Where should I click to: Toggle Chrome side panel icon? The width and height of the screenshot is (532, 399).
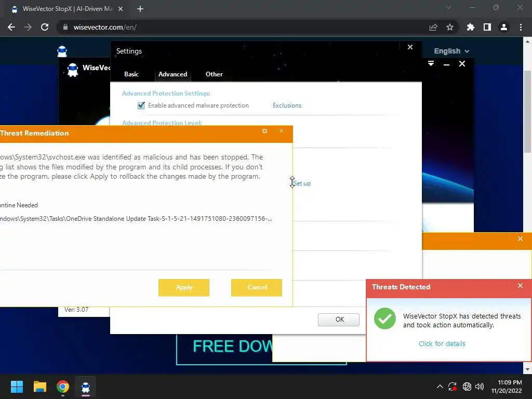pyautogui.click(x=487, y=27)
